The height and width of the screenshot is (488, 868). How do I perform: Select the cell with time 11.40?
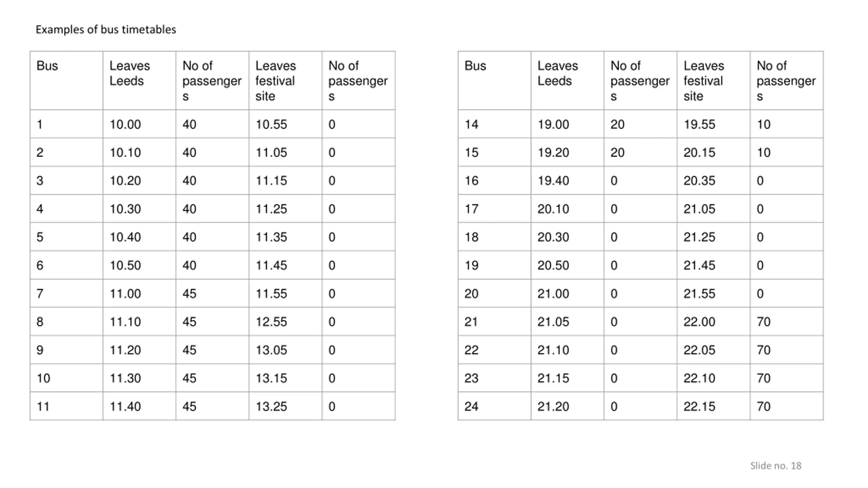tap(139, 406)
